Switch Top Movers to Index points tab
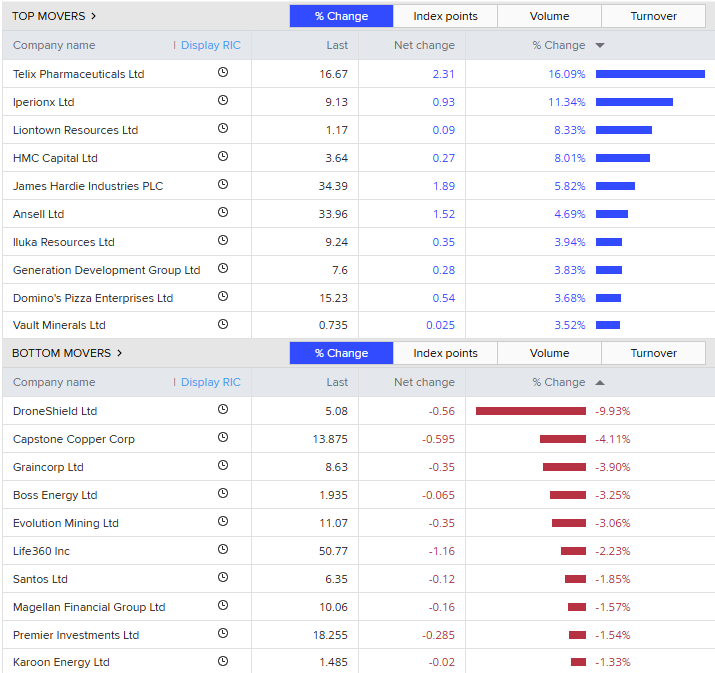Screen dimensions: 715x673 [x=445, y=16]
